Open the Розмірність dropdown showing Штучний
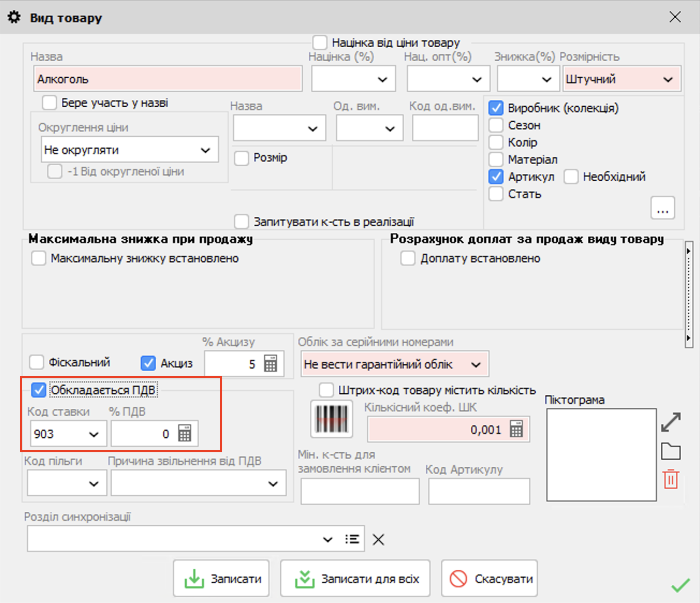Image resolution: width=700 pixels, height=603 pixels. coord(667,79)
